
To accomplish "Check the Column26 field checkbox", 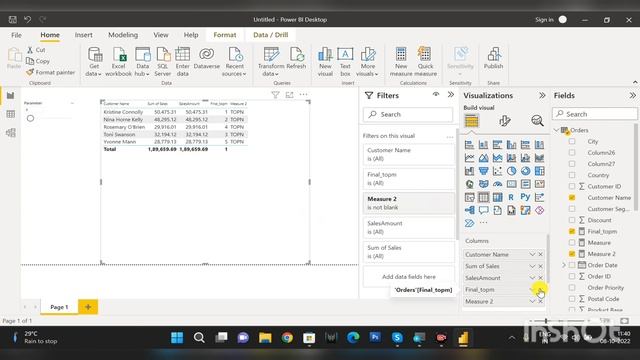I will [572, 152].
